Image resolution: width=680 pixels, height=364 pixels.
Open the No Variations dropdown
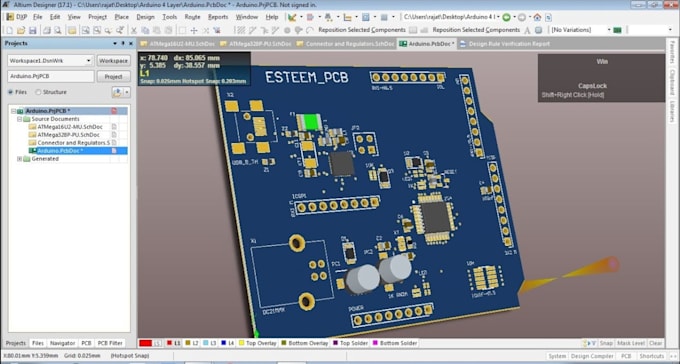pos(608,30)
